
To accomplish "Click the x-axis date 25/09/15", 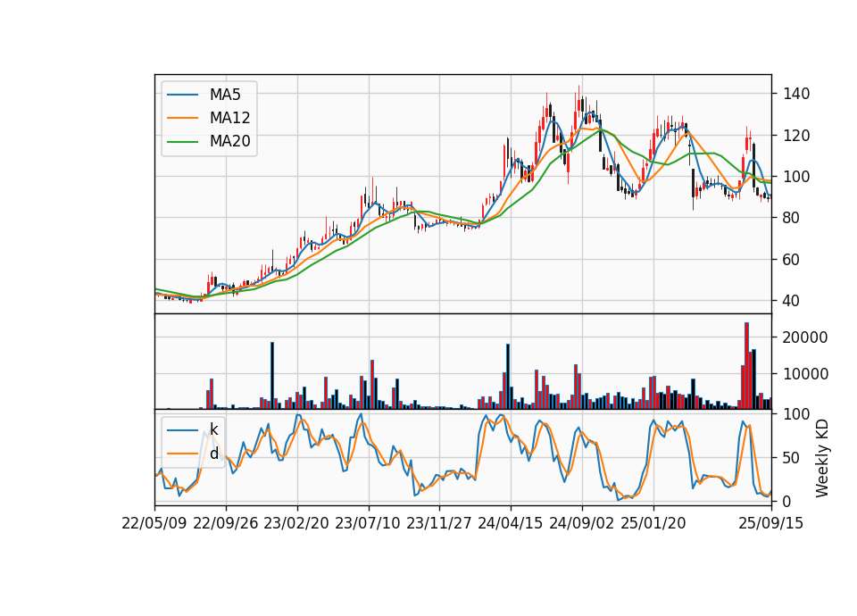I will click(771, 523).
